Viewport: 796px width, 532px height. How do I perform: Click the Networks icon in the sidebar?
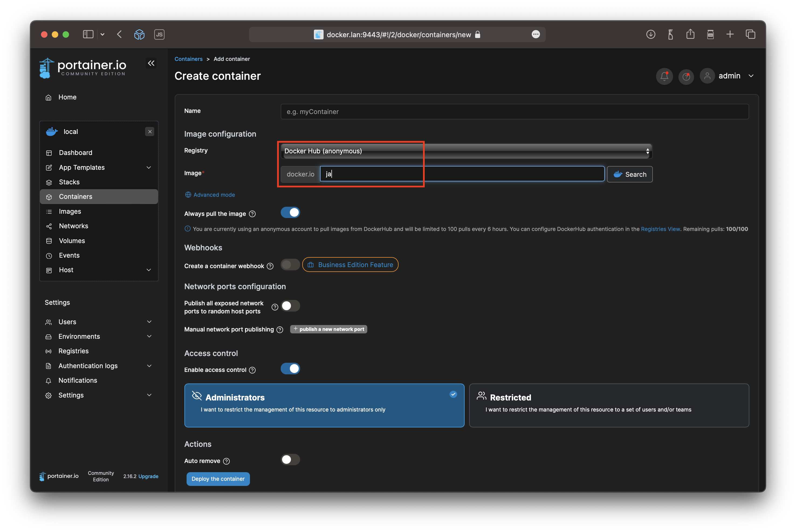49,226
